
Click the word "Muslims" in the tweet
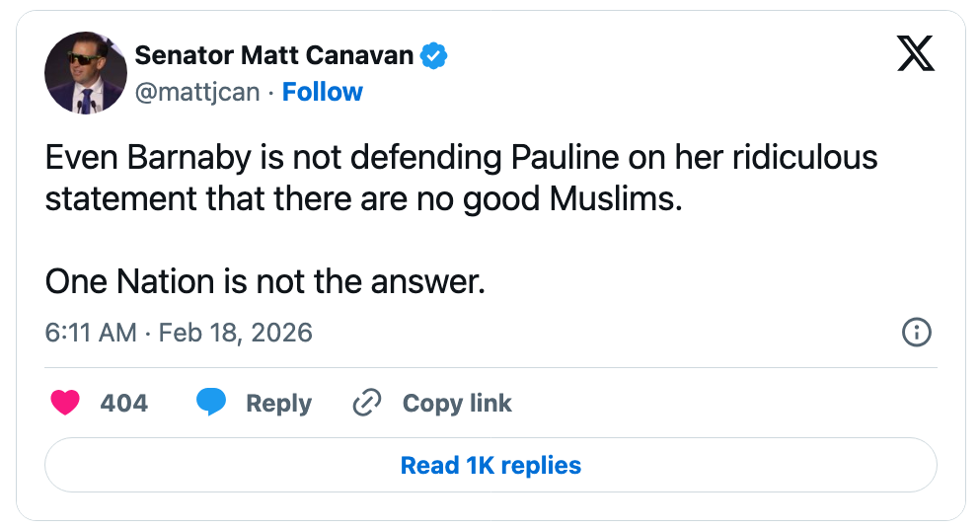tap(612, 198)
